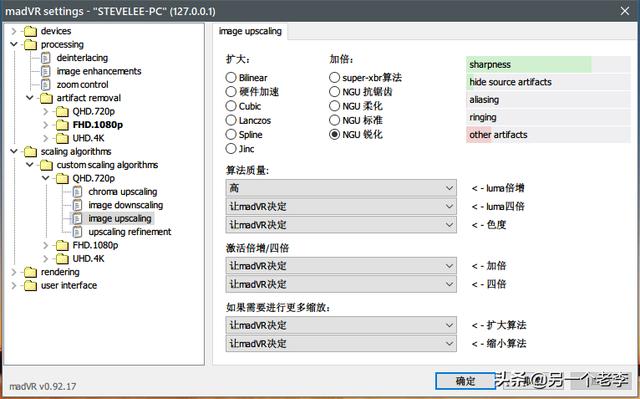Collapse the custom scaling algorithms node
The width and height of the screenshot is (640, 399).
30,165
